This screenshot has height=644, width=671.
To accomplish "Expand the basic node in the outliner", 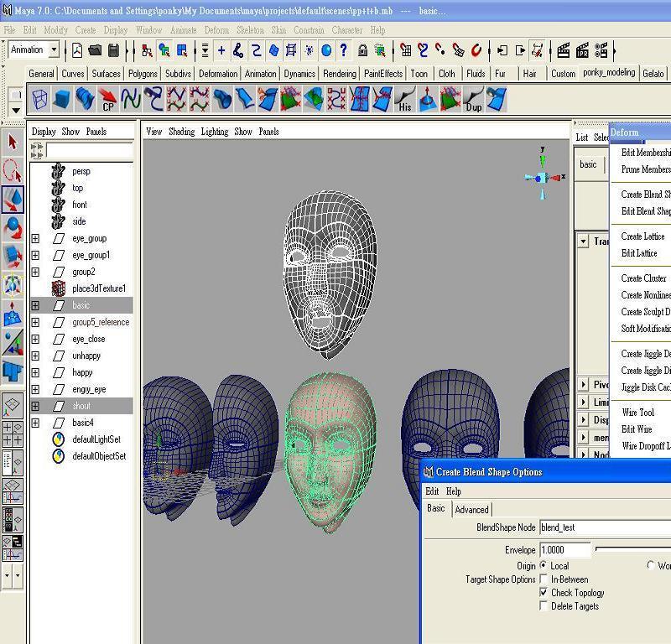I will [35, 305].
